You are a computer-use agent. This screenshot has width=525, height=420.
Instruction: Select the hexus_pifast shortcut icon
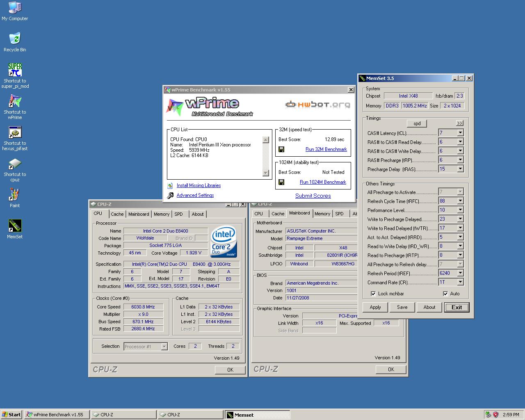(x=15, y=132)
